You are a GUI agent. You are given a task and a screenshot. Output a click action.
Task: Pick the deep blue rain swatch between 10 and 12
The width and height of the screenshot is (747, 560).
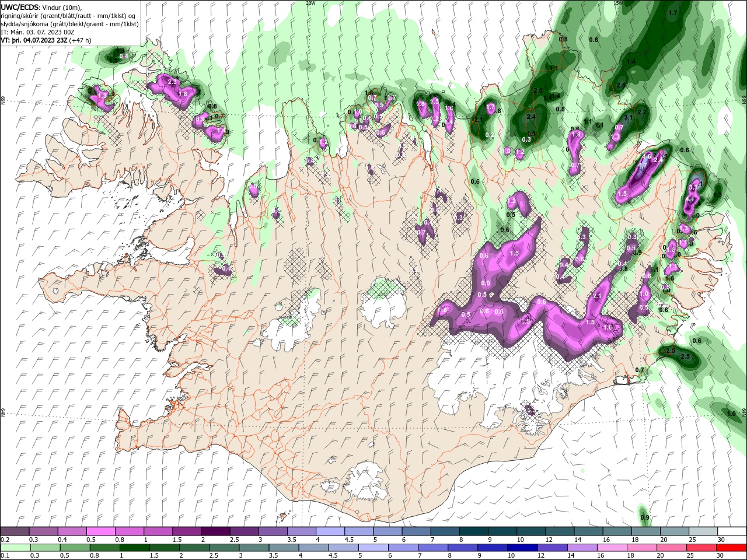[x=522, y=547]
